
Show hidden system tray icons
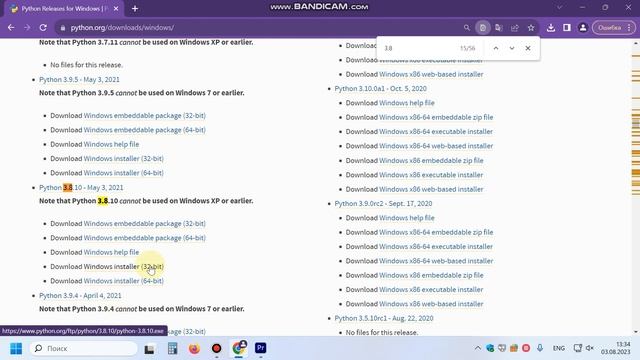coord(478,348)
